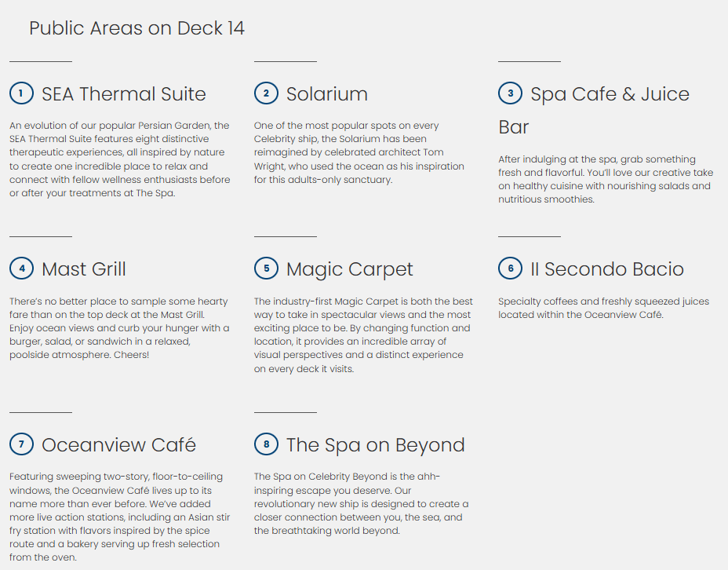Click the number 1 circle icon
The height and width of the screenshot is (570, 728).
(21, 93)
